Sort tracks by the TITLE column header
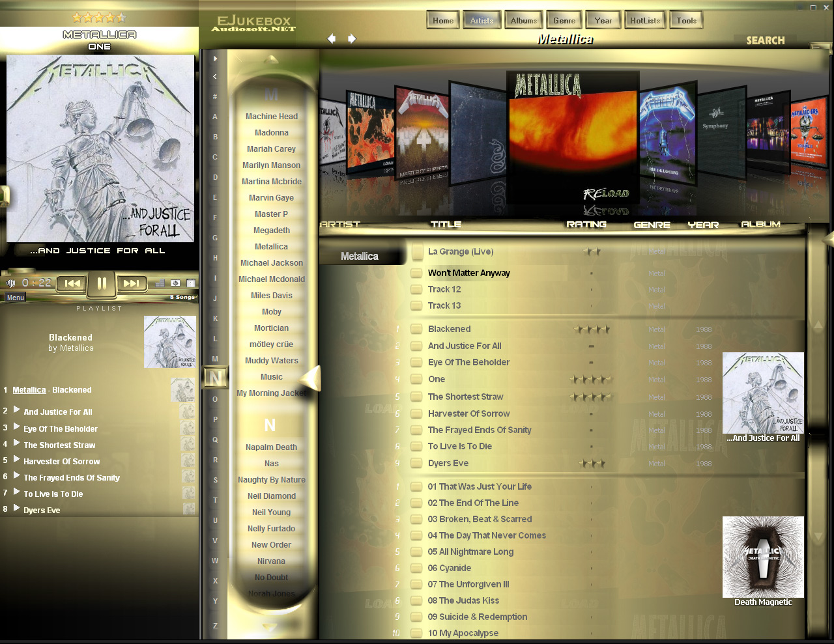 (446, 224)
